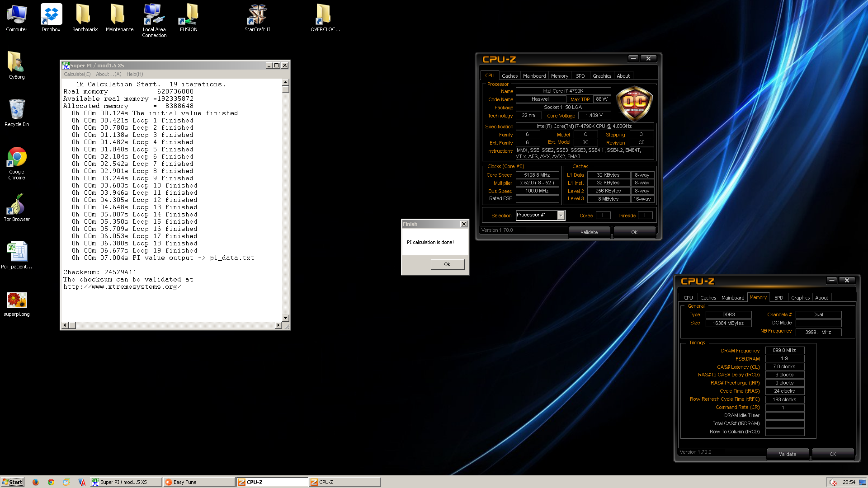Click the Checksum: 24579A11 line
The image size is (868, 488).
tap(100, 272)
